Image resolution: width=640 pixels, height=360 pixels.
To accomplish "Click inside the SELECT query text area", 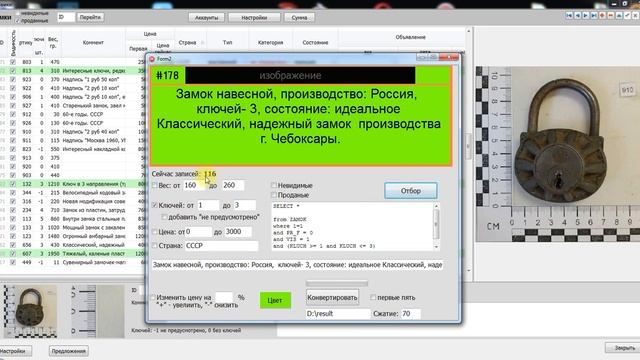I will (351, 226).
